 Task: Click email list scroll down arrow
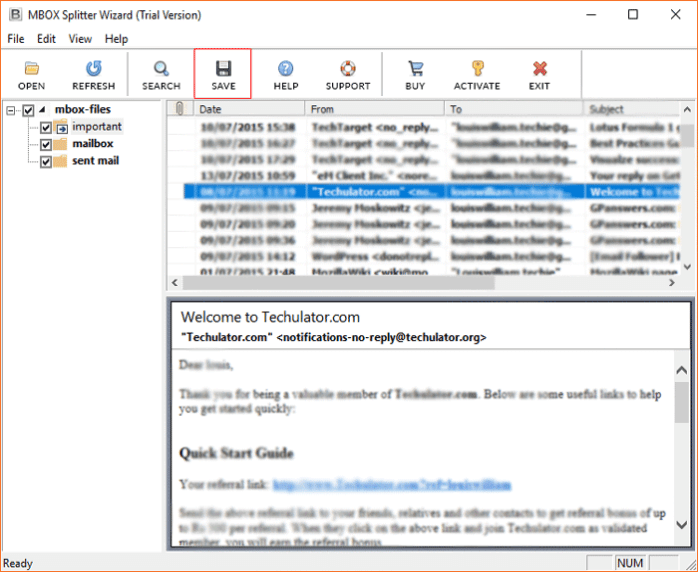(x=687, y=267)
